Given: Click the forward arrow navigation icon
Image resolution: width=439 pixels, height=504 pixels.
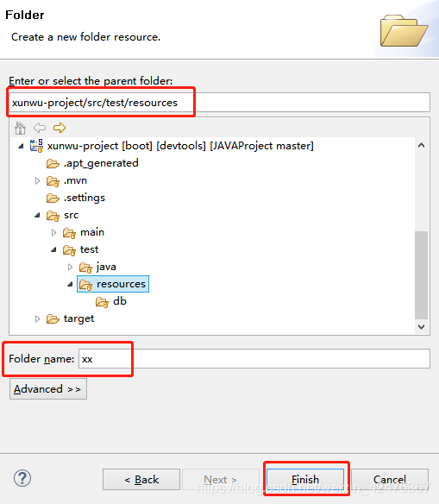Looking at the screenshot, I should point(60,128).
